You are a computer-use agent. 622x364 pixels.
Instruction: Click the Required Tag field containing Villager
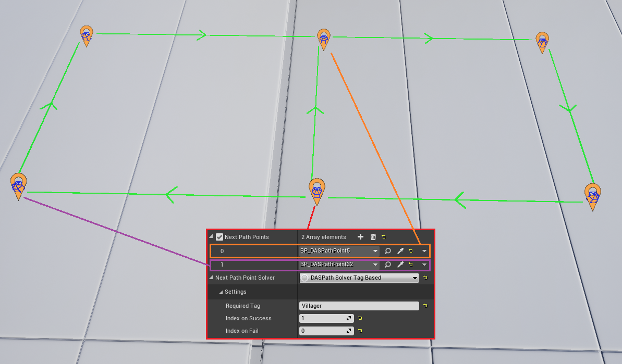click(359, 306)
